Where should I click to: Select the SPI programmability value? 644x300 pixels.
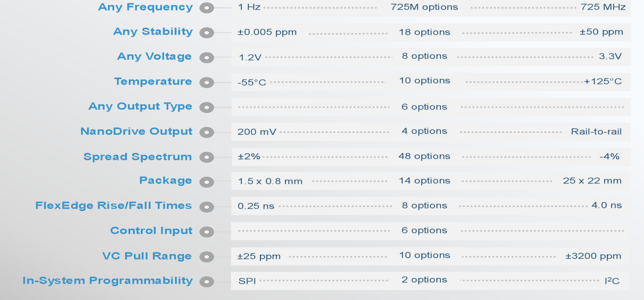point(247,281)
